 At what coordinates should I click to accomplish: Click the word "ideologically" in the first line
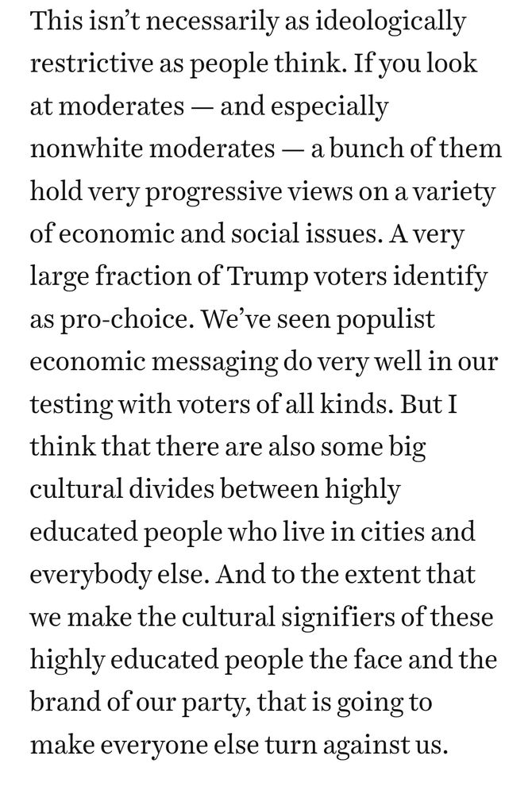pos(391,23)
